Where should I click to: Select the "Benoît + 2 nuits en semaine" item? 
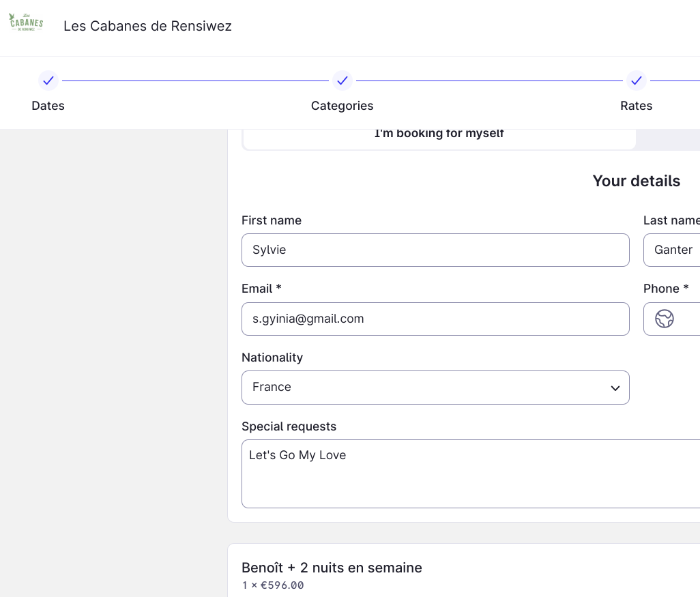click(332, 568)
